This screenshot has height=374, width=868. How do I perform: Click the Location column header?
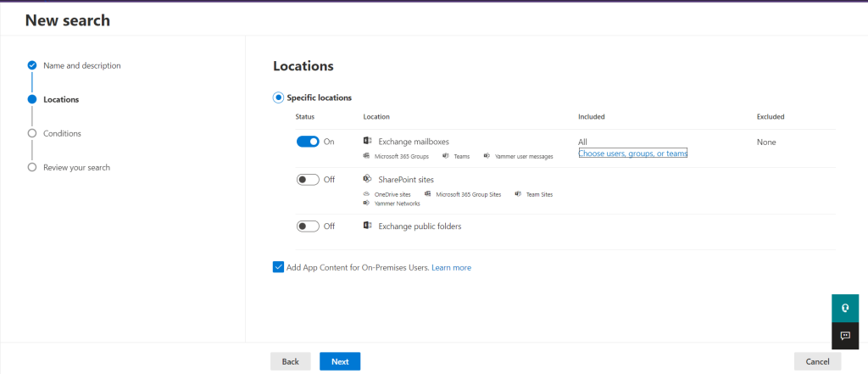click(x=376, y=117)
